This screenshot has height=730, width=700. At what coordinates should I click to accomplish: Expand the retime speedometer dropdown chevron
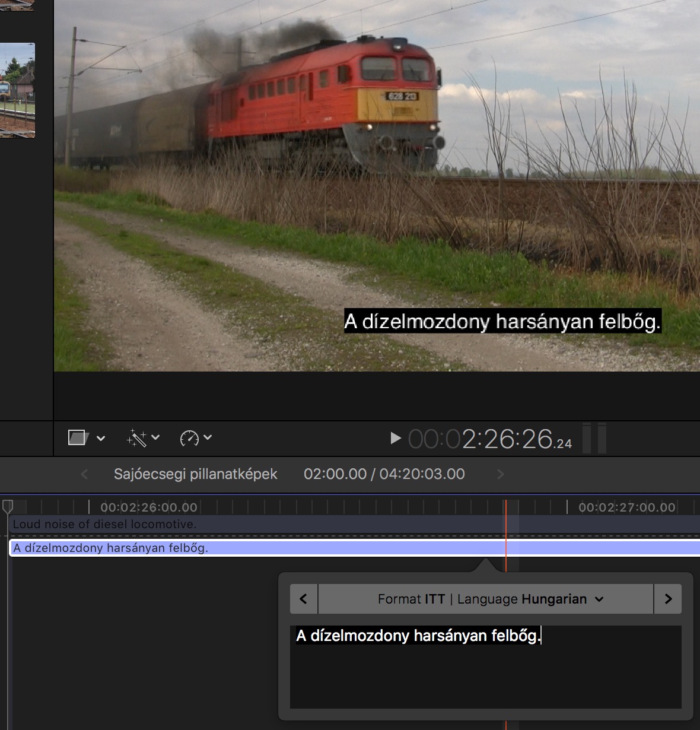[208, 437]
